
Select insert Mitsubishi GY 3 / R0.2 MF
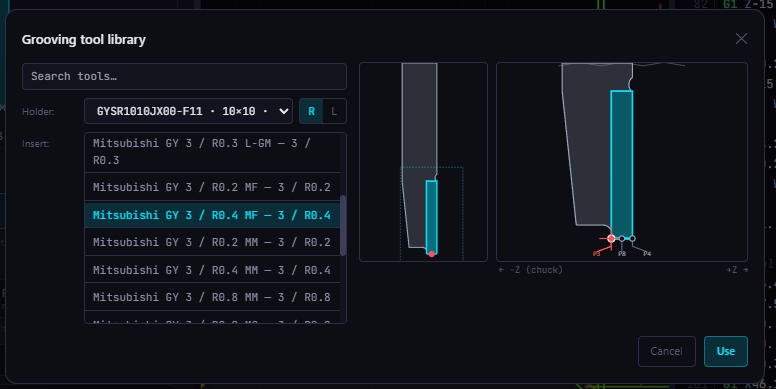pos(212,187)
